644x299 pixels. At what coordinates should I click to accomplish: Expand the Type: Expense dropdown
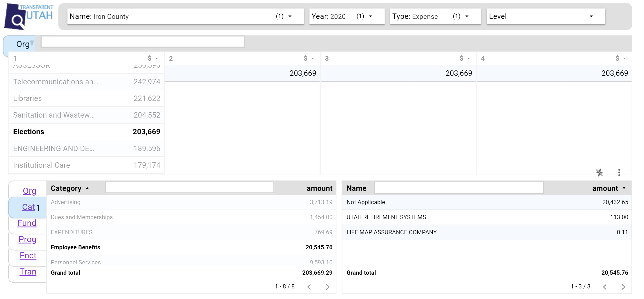tap(435, 16)
